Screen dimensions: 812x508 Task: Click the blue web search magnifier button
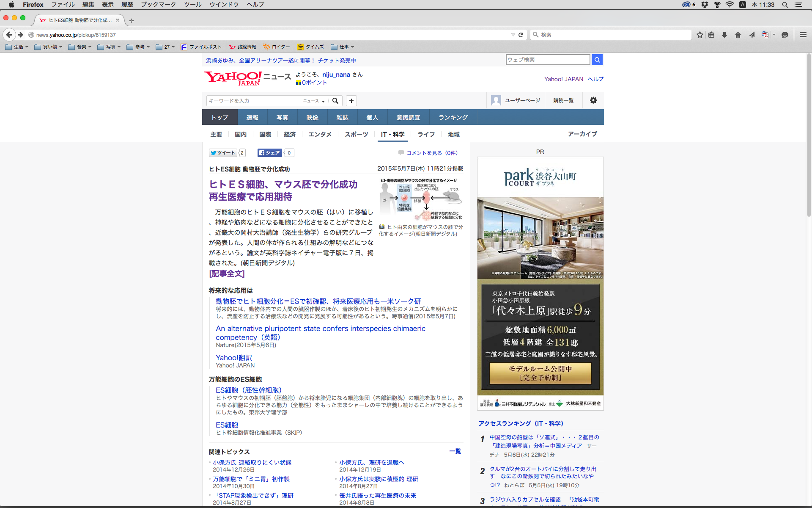(597, 60)
